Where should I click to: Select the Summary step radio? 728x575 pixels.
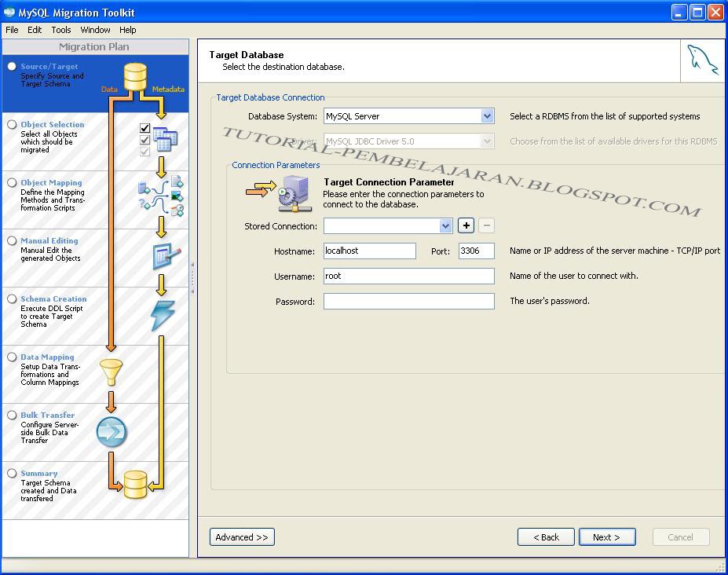tap(12, 473)
